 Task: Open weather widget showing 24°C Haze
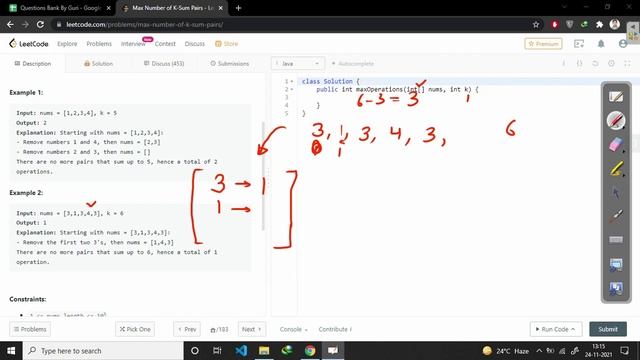[x=505, y=351]
